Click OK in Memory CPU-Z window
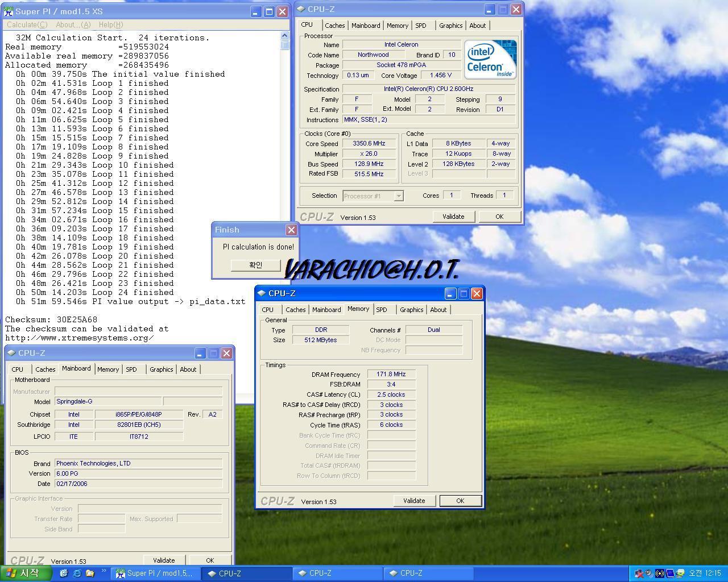Viewport: 728px width, 582px height. click(460, 501)
